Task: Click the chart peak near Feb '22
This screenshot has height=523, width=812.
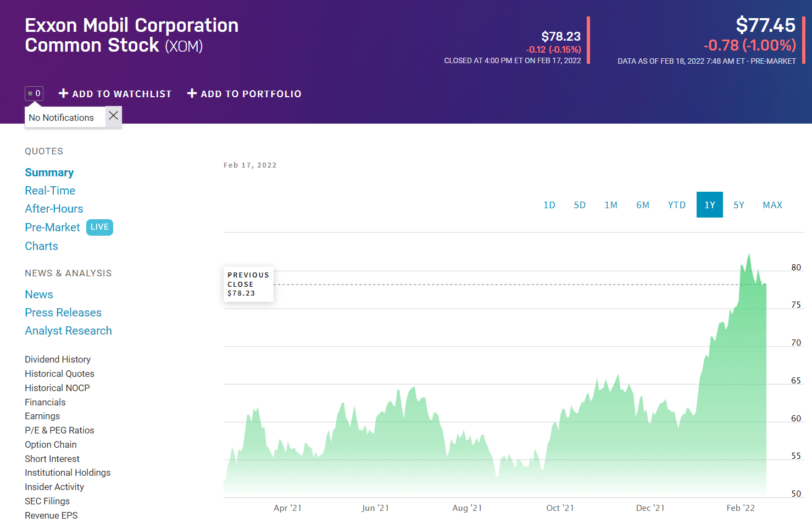Action: (x=749, y=254)
